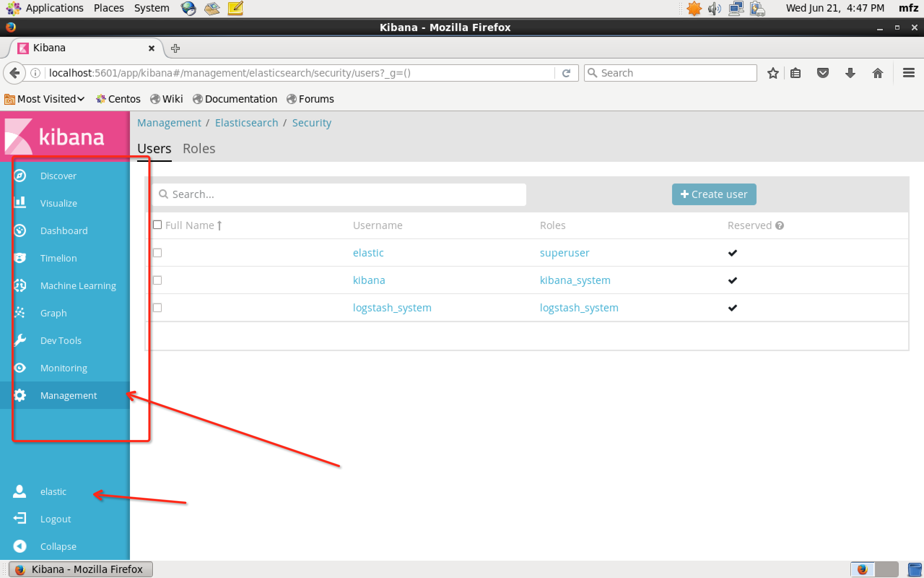Bookmark this page with star icon
924x578 pixels.
point(773,73)
